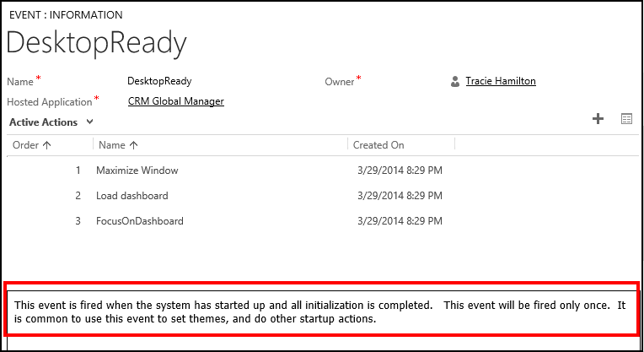
Task: Click the Name field value DesktopReady
Action: [159, 81]
